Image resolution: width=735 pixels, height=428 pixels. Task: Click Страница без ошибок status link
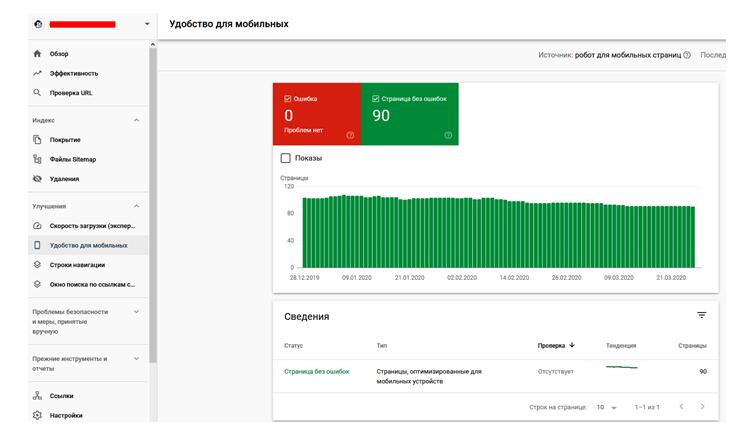[x=317, y=371]
